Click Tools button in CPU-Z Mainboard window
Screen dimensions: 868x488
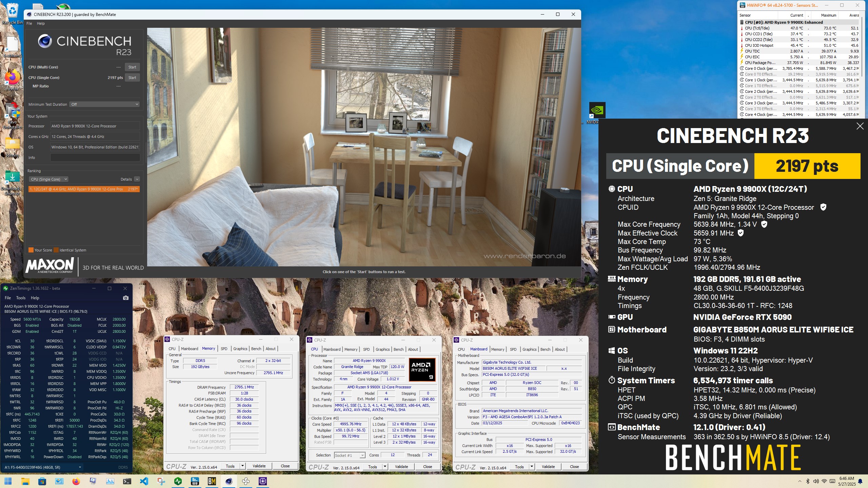519,467
